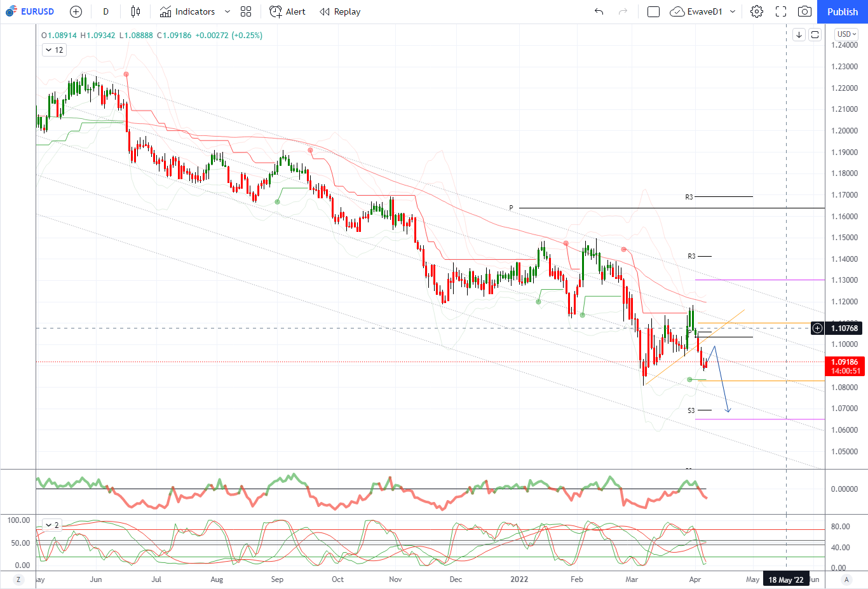The height and width of the screenshot is (589, 868).
Task: Open the Indicators menu
Action: (x=187, y=11)
